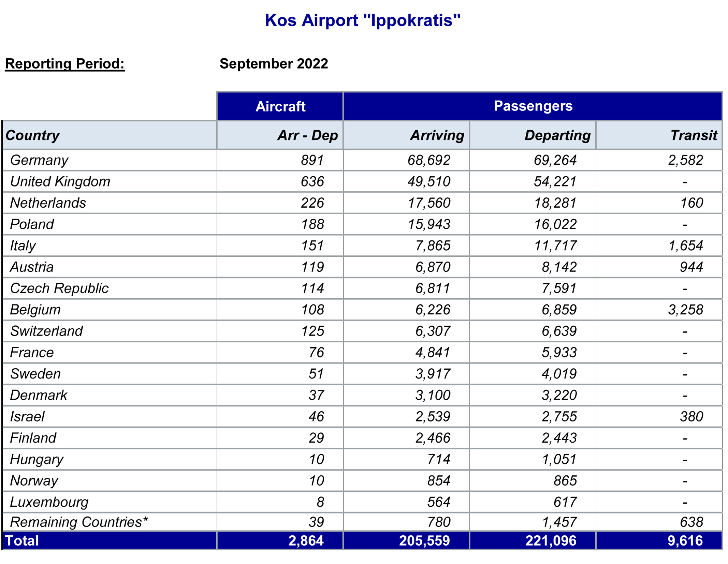Click Netherlands arriving value 17,560
The image size is (728, 564).
[429, 203]
